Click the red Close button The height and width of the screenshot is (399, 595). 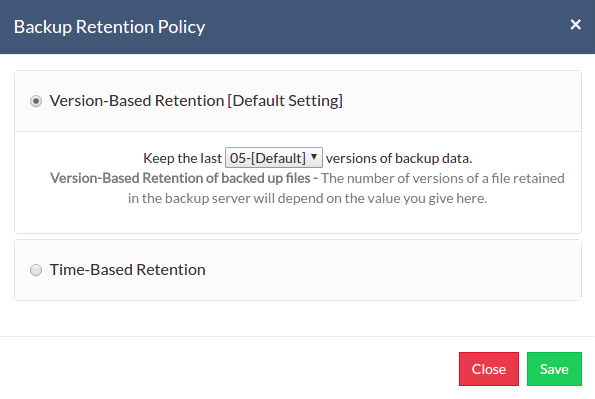tap(489, 369)
